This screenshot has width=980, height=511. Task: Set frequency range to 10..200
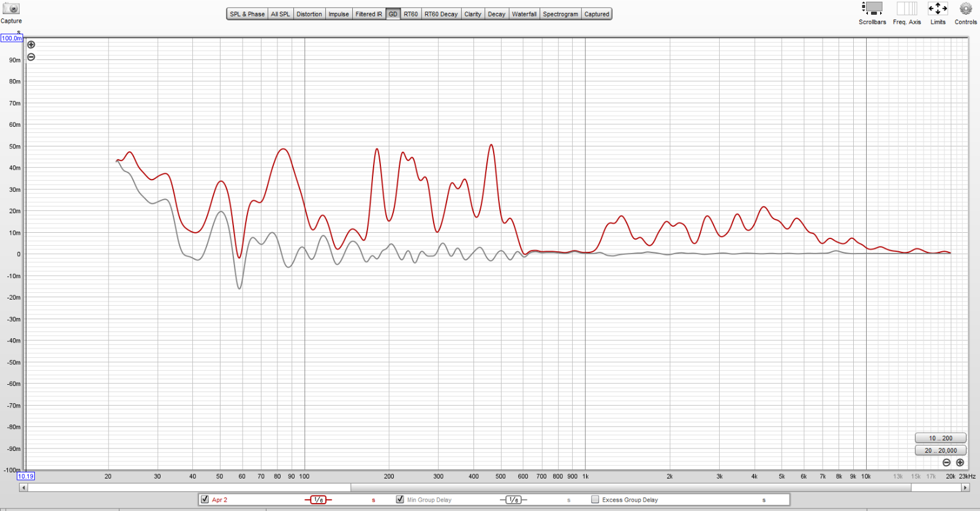(940, 438)
